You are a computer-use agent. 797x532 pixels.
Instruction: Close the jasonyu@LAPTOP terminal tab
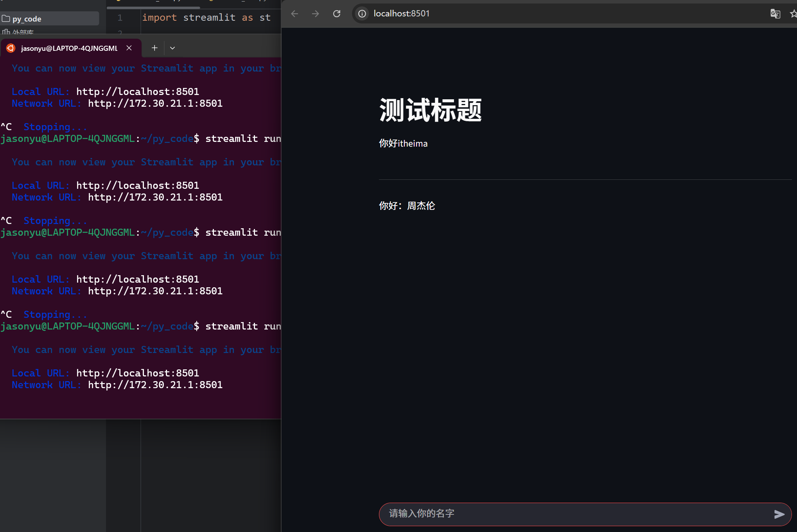[x=129, y=48]
